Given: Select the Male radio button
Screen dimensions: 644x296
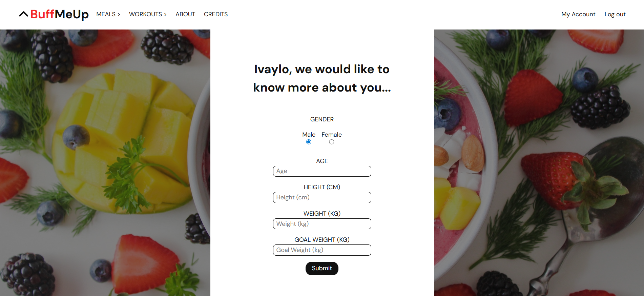Looking at the screenshot, I should (309, 142).
